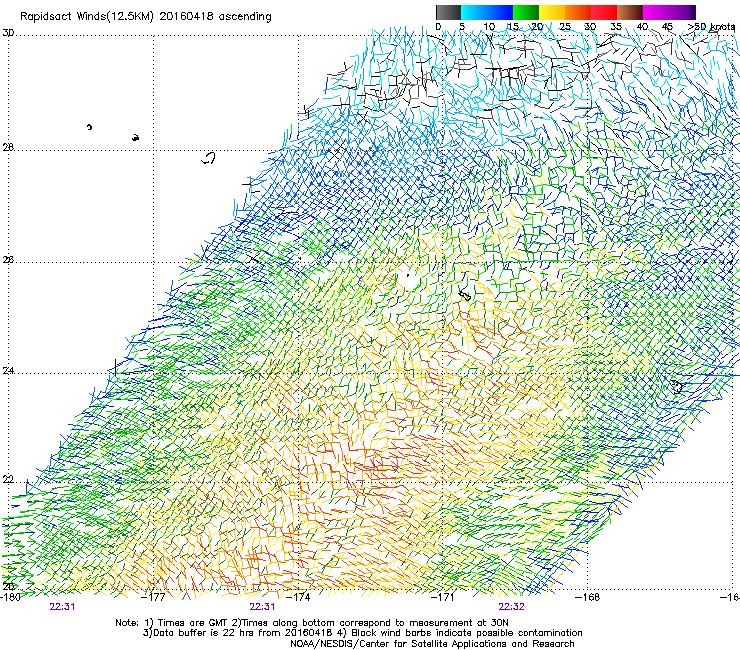Click the '30' latitude label on left axis
740x650 pixels.
8,33
